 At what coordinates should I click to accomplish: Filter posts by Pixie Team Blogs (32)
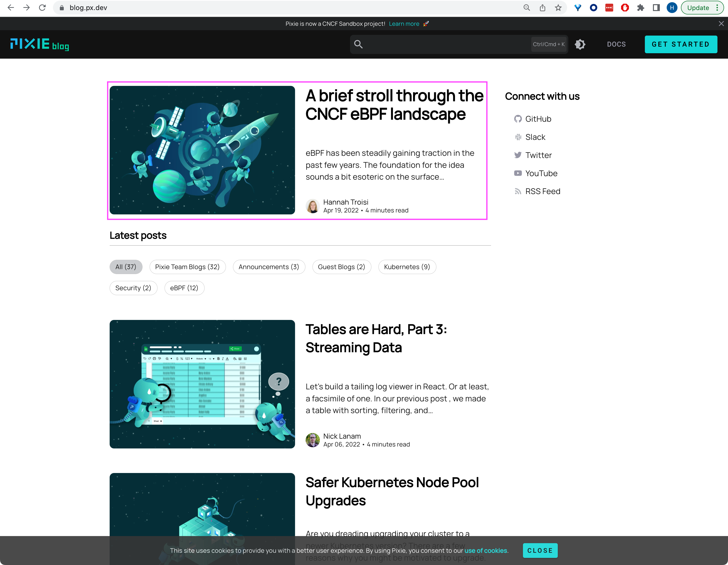187,267
